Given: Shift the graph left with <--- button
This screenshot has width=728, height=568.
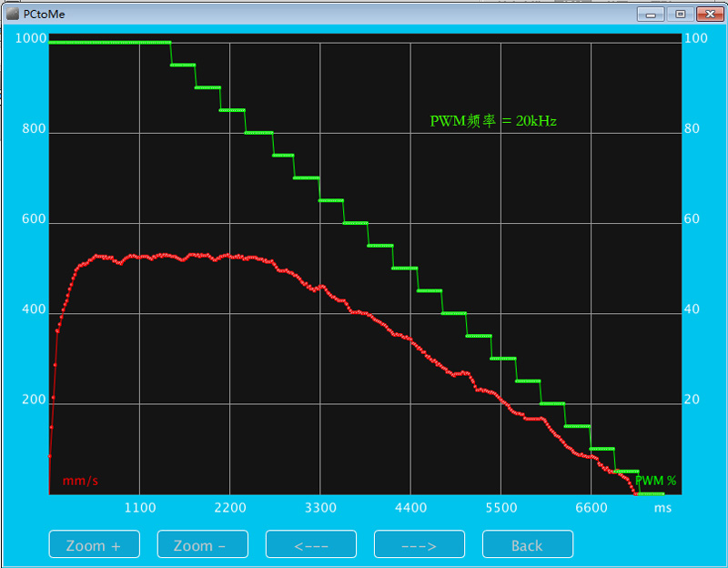Looking at the screenshot, I should 311,543.
